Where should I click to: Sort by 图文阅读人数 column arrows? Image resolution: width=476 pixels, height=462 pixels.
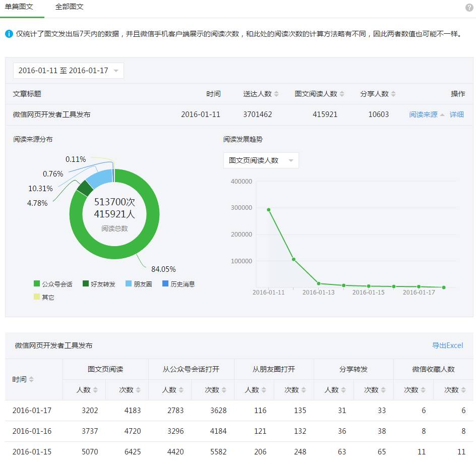[342, 94]
